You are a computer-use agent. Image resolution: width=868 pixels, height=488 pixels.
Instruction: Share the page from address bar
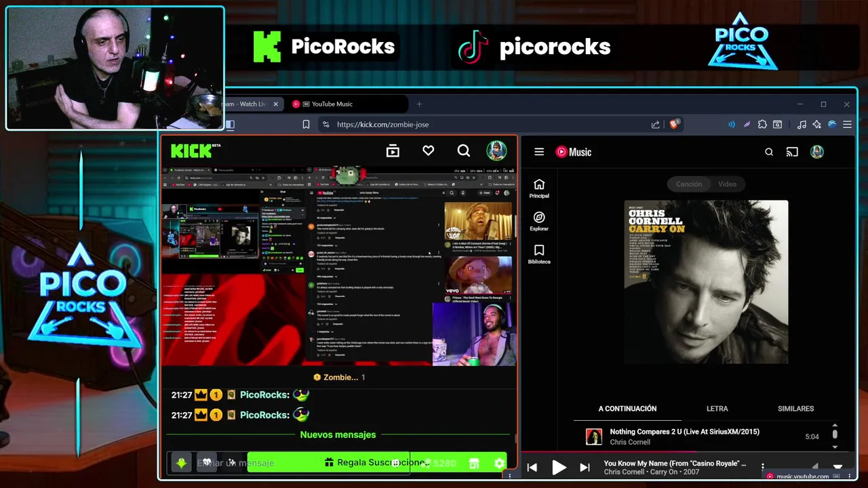point(655,125)
